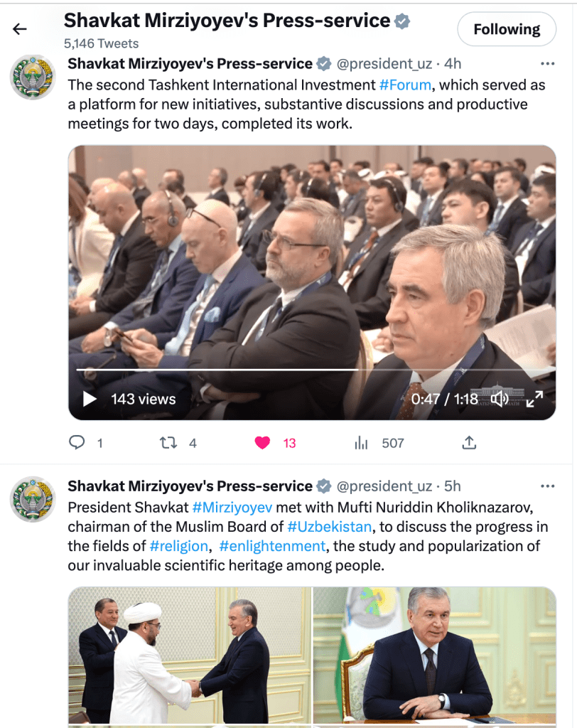This screenshot has height=728, width=577.
Task: Open the #enlightenment hashtag
Action: 272,546
